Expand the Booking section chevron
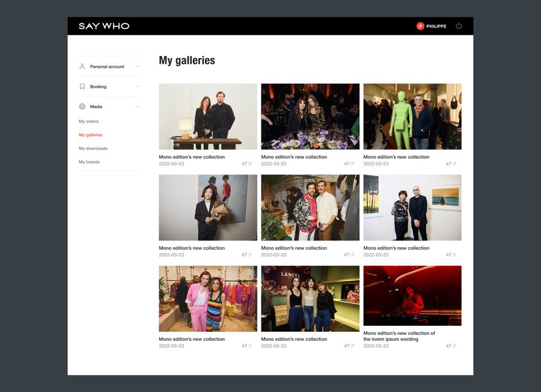 tap(138, 87)
